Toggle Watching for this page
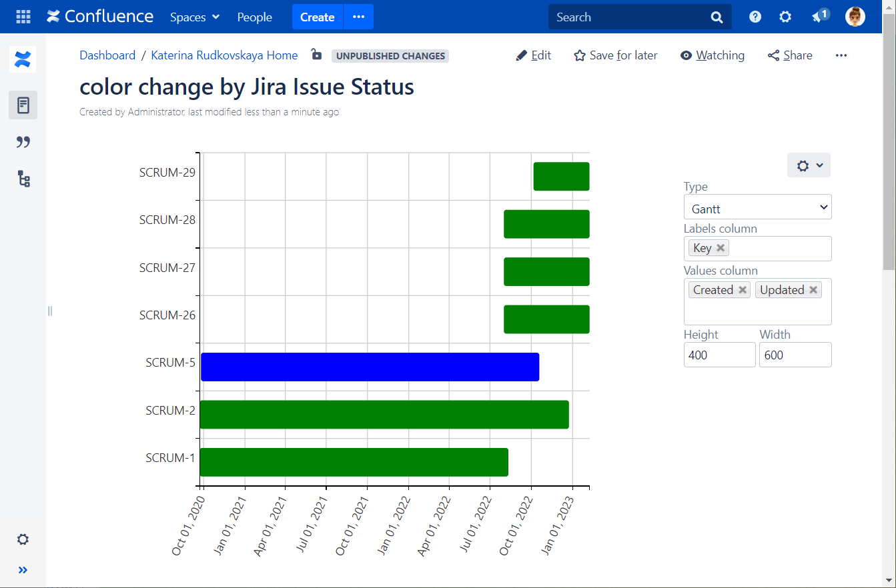Image resolution: width=896 pixels, height=588 pixels. coord(712,55)
